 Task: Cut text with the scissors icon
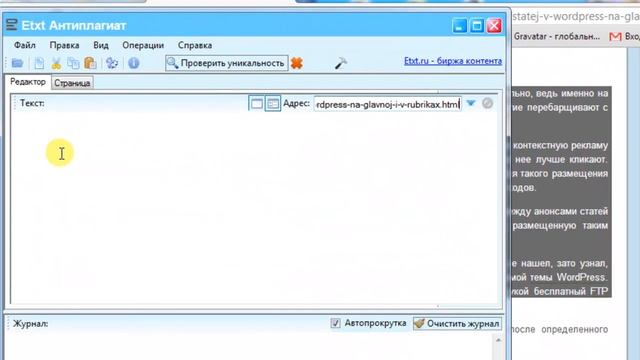[56, 63]
